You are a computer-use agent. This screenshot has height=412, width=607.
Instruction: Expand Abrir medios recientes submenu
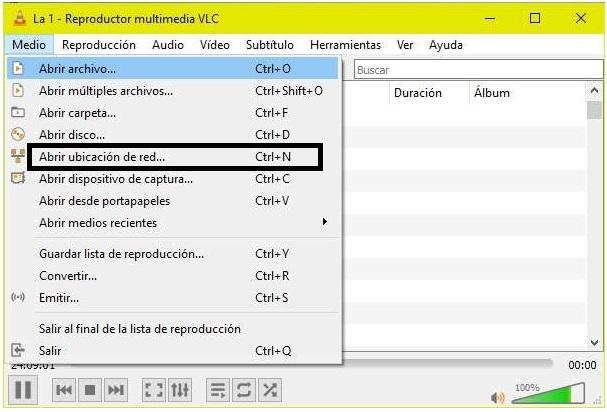[x=173, y=223]
